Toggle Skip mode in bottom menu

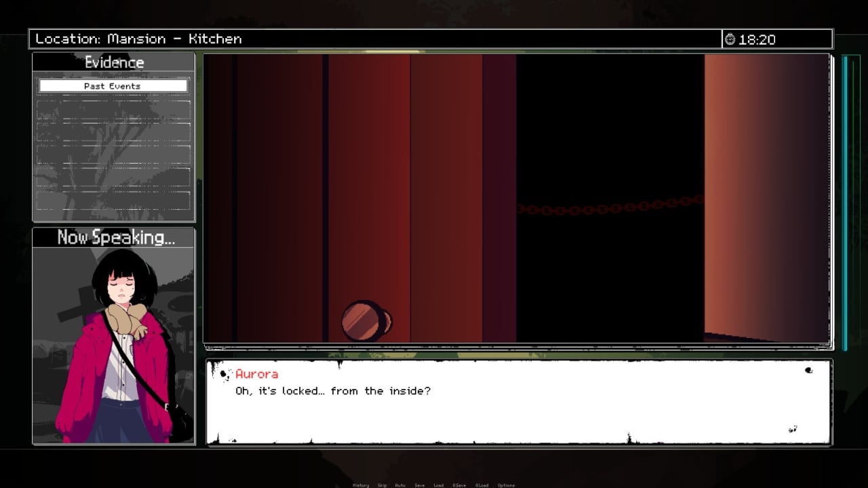[x=382, y=485]
